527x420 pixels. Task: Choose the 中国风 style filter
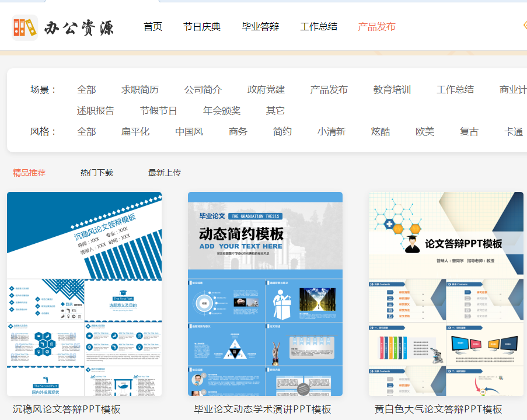tap(189, 131)
